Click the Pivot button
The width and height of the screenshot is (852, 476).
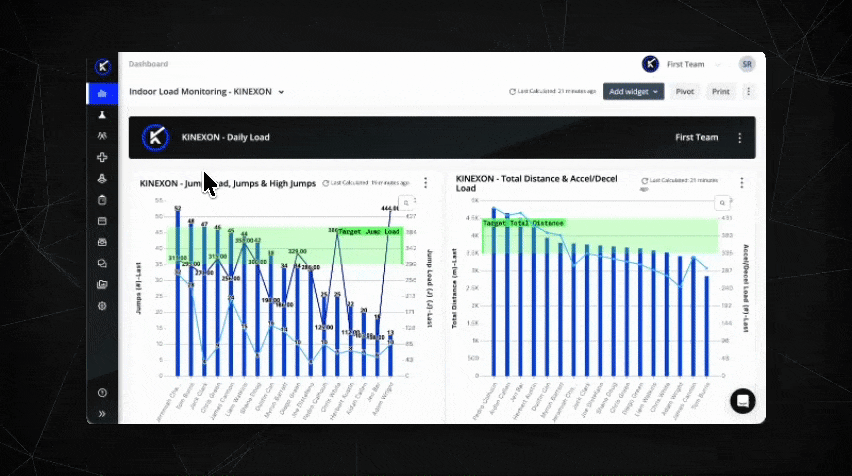coord(685,91)
